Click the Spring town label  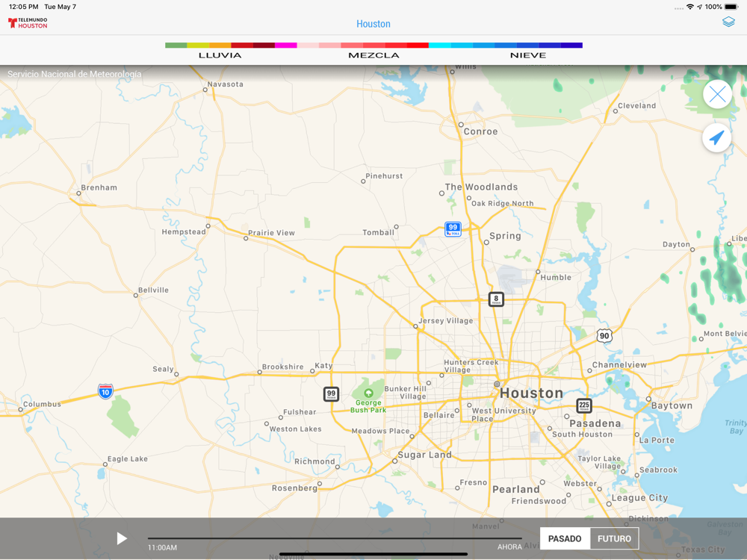click(x=506, y=236)
